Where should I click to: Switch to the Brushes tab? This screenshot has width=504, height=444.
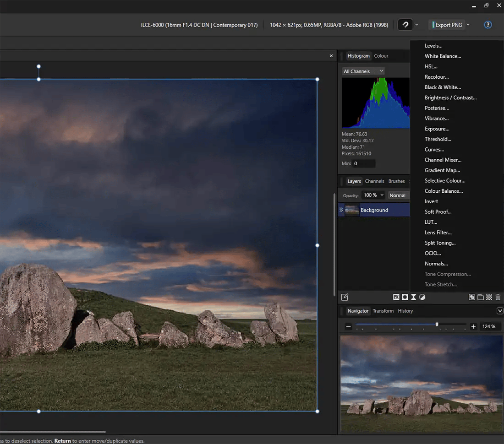tap(396, 181)
